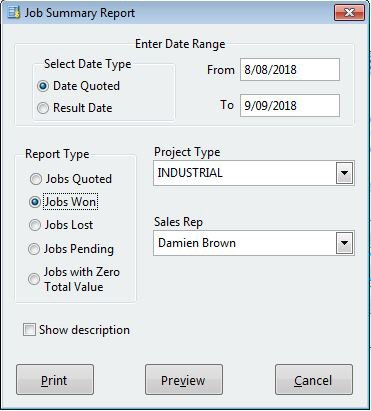Click the Show description label text
The height and width of the screenshot is (411, 371).
[84, 330]
